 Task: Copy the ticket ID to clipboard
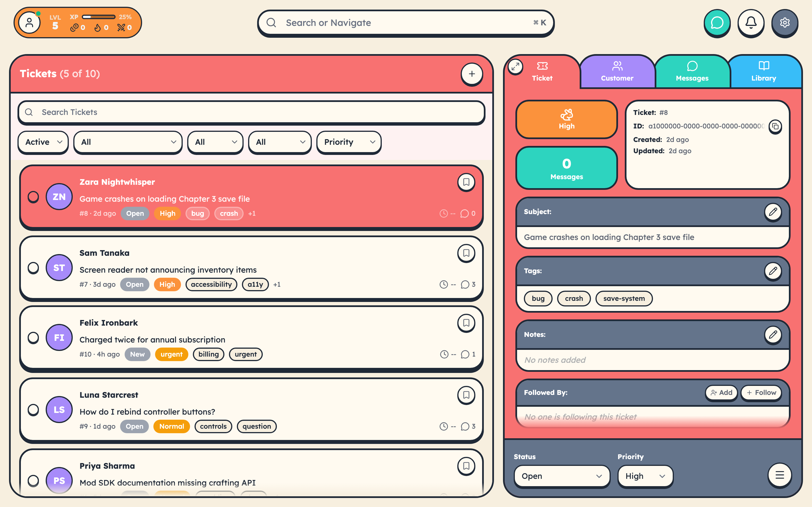[775, 126]
